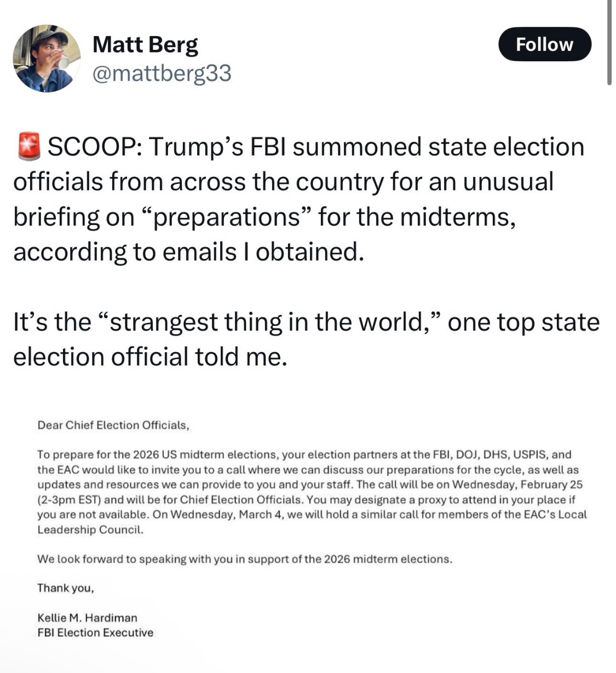Click "election official told me" line
This screenshot has width=616, height=673.
tap(149, 356)
